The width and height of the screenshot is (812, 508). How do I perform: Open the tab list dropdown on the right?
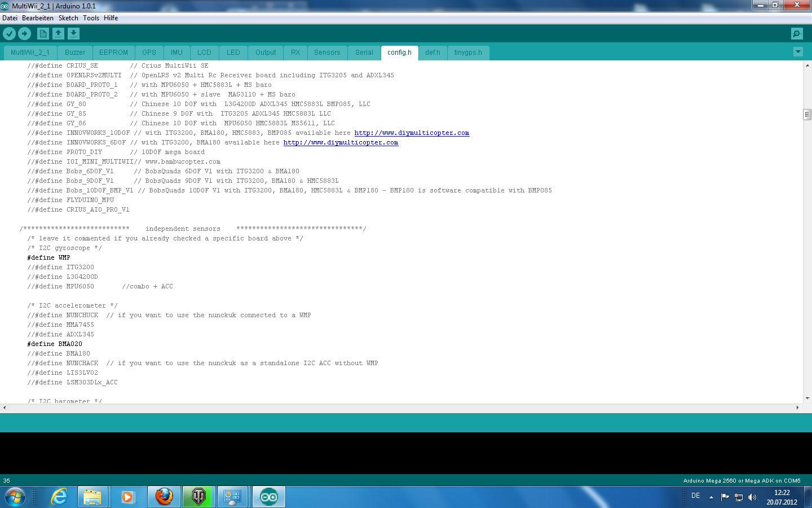click(x=798, y=51)
